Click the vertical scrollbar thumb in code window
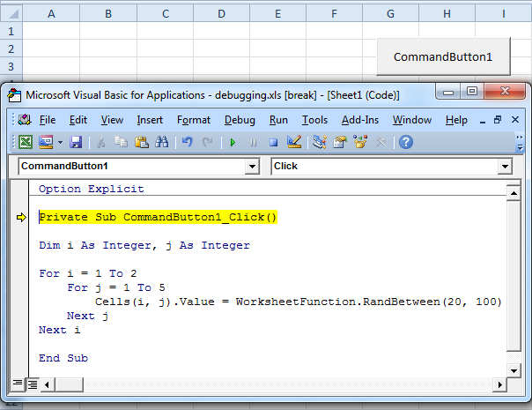 tap(514, 276)
